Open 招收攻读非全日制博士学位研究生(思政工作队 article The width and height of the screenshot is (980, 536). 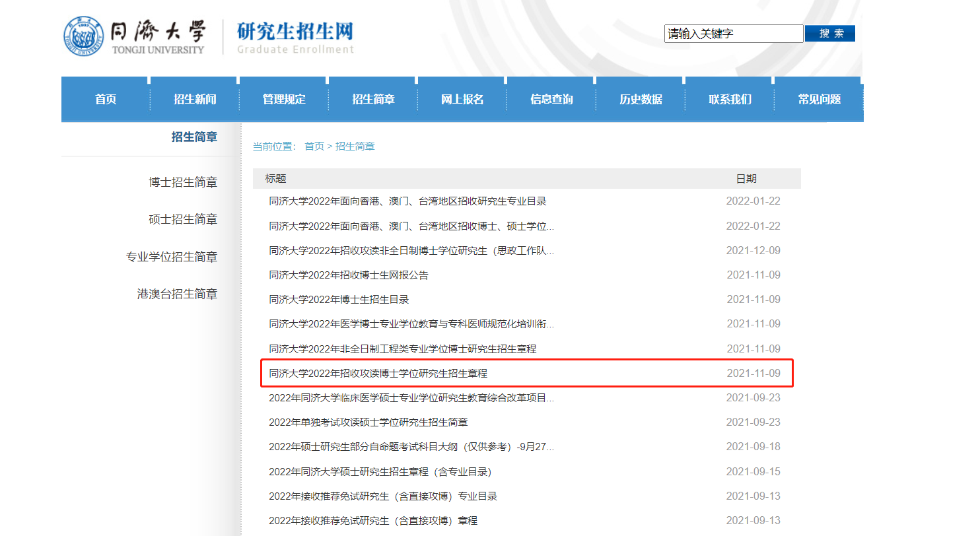pyautogui.click(x=411, y=251)
